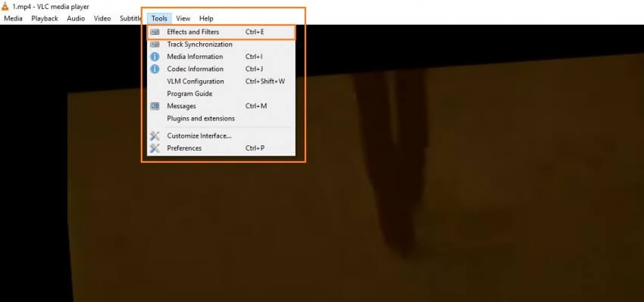Select Track Synchronization entry
This screenshot has width=644, height=302.
point(221,45)
